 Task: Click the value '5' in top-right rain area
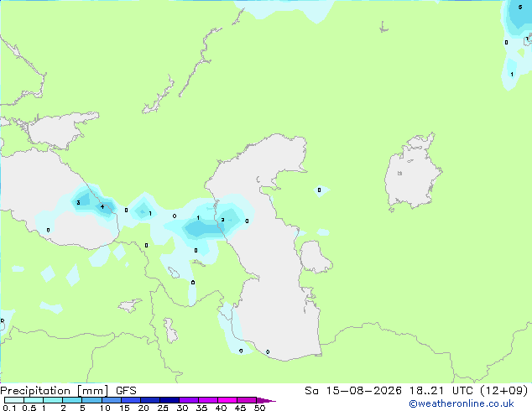[x=520, y=7]
